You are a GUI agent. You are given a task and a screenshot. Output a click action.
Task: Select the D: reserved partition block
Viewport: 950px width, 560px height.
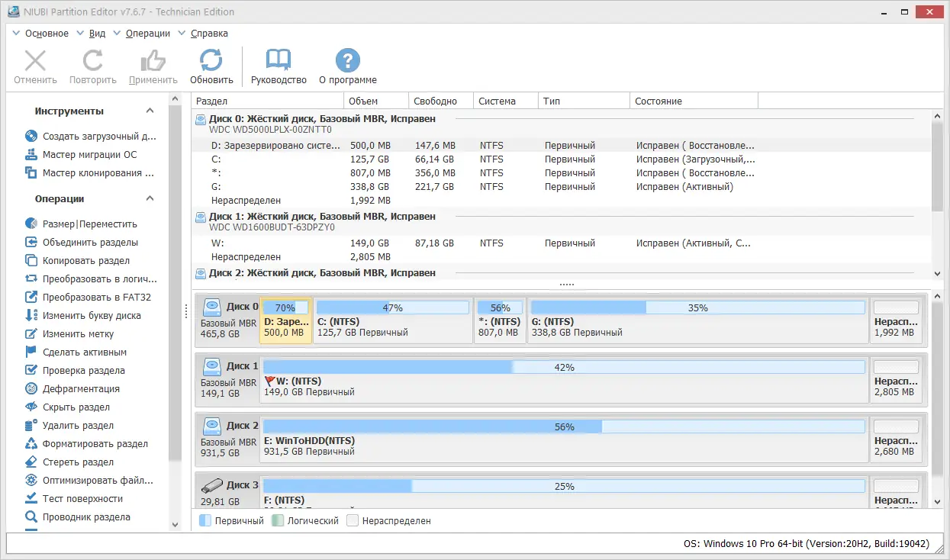286,320
